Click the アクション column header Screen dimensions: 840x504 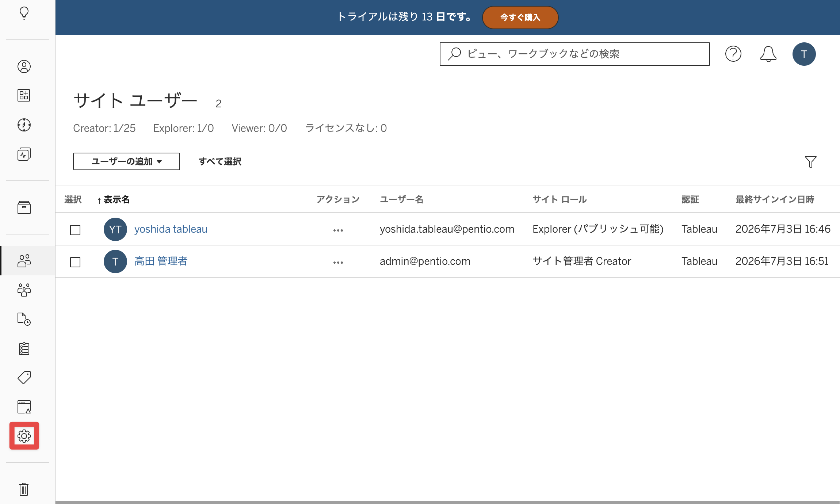pos(338,199)
